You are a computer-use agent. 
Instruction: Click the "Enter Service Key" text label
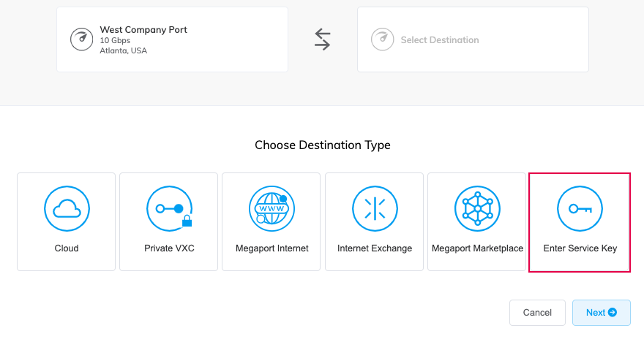pos(580,248)
